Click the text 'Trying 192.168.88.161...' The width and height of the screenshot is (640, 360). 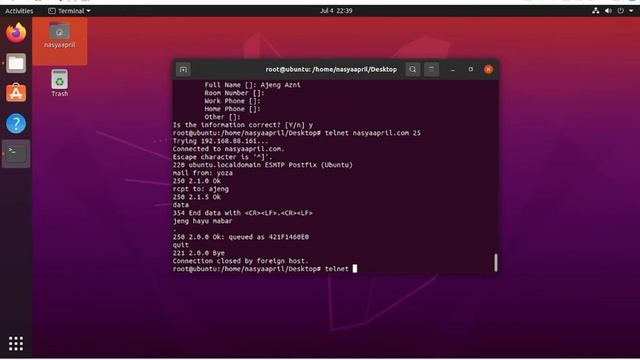point(220,141)
